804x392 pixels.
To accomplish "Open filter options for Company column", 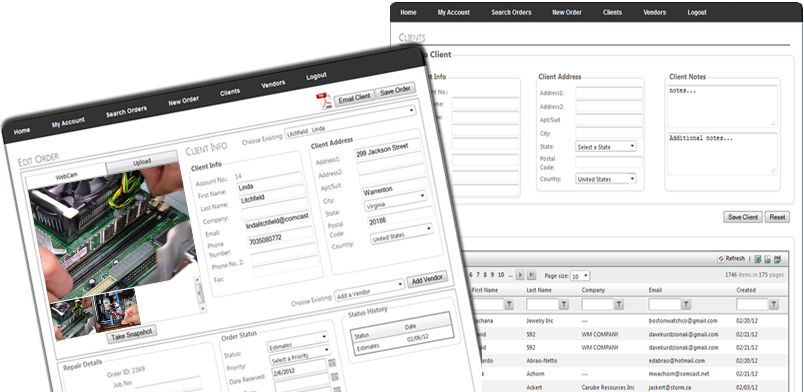I will 619,305.
